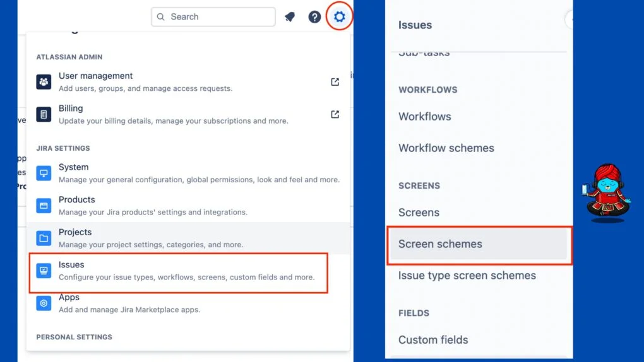Image resolution: width=644 pixels, height=362 pixels.
Task: Open System settings entry
Action: pyautogui.click(x=188, y=173)
